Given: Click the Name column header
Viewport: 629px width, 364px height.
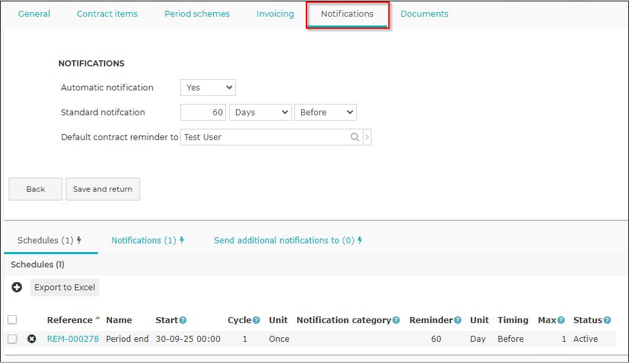Looking at the screenshot, I should 119,320.
